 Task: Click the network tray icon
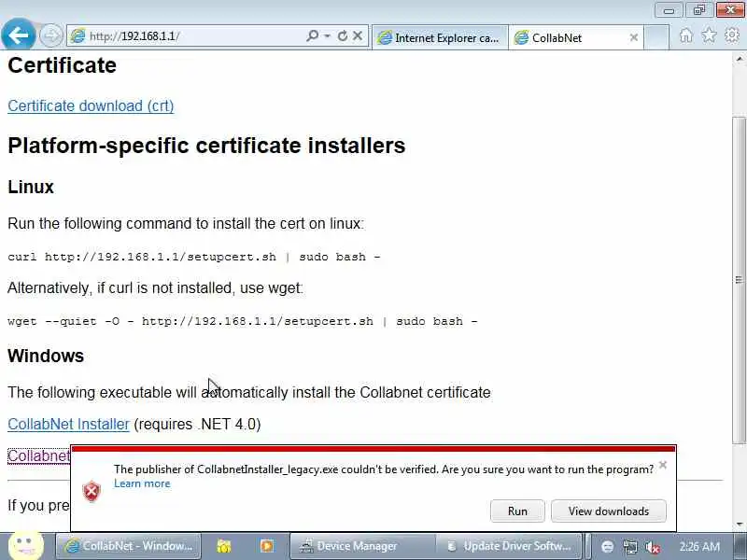click(630, 547)
